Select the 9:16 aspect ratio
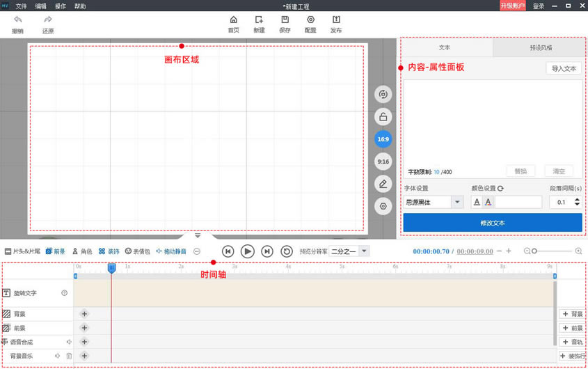Viewport: 588px width, 369px height. tap(383, 162)
